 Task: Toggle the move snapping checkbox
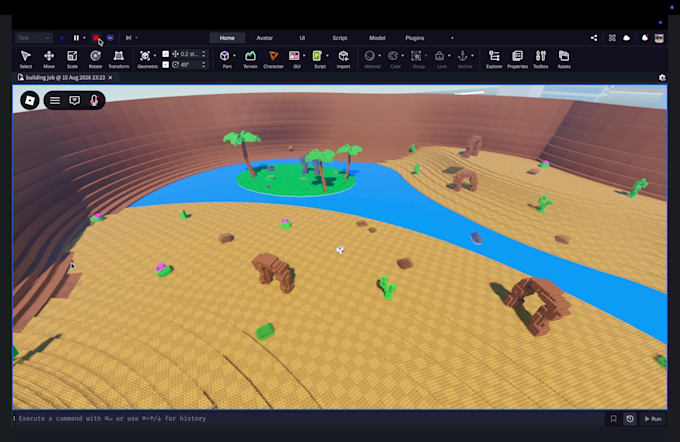tap(166, 54)
